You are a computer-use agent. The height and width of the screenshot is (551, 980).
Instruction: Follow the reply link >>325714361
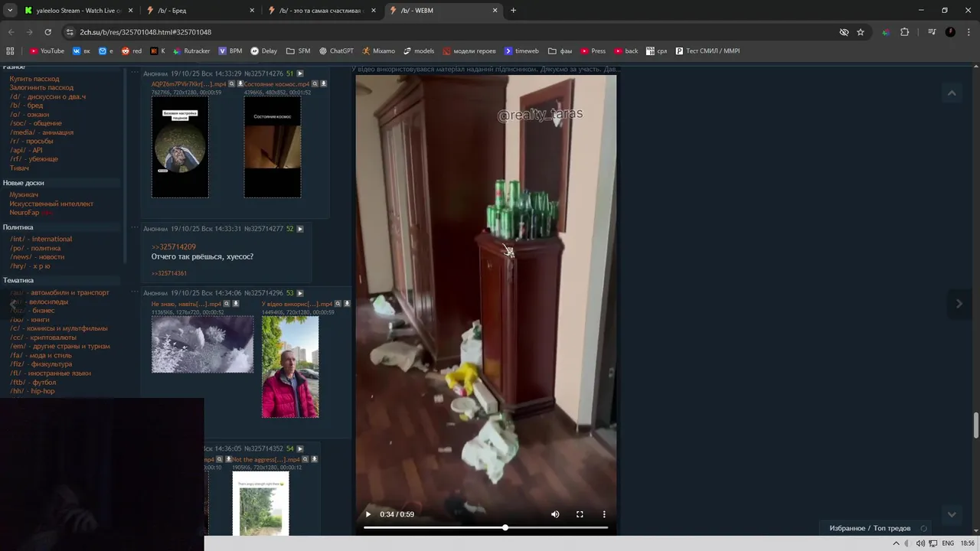(169, 273)
